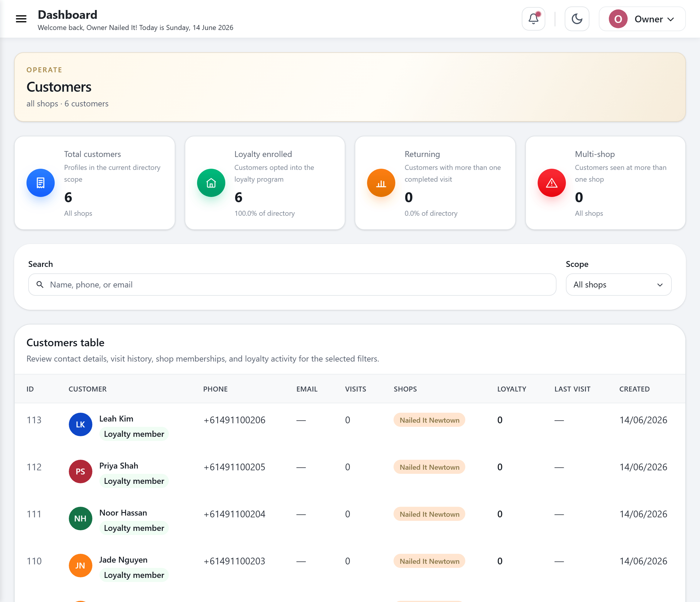Click the LOYALTY column header
This screenshot has height=602, width=700.
pos(511,389)
